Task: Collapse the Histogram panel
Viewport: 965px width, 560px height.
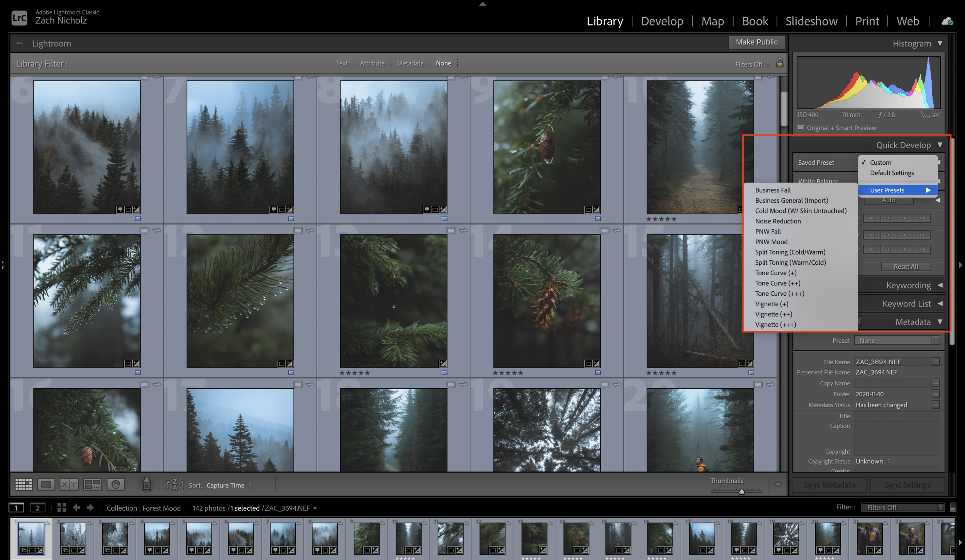Action: coord(940,44)
